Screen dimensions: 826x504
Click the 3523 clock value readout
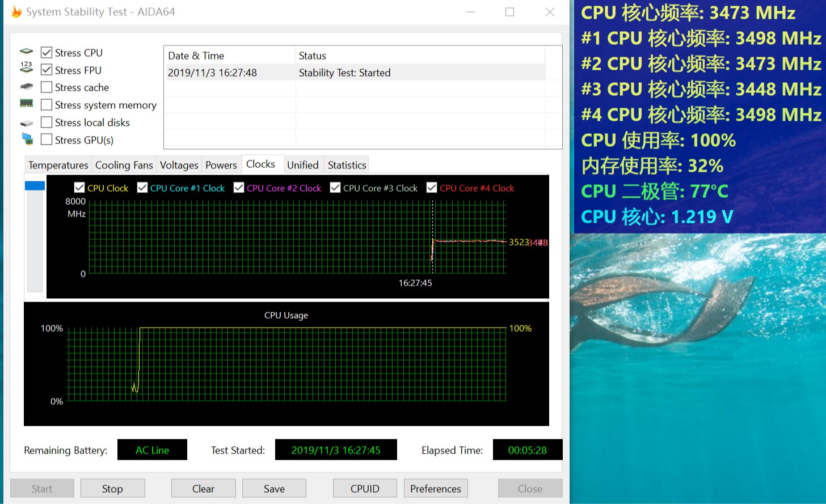pos(519,242)
